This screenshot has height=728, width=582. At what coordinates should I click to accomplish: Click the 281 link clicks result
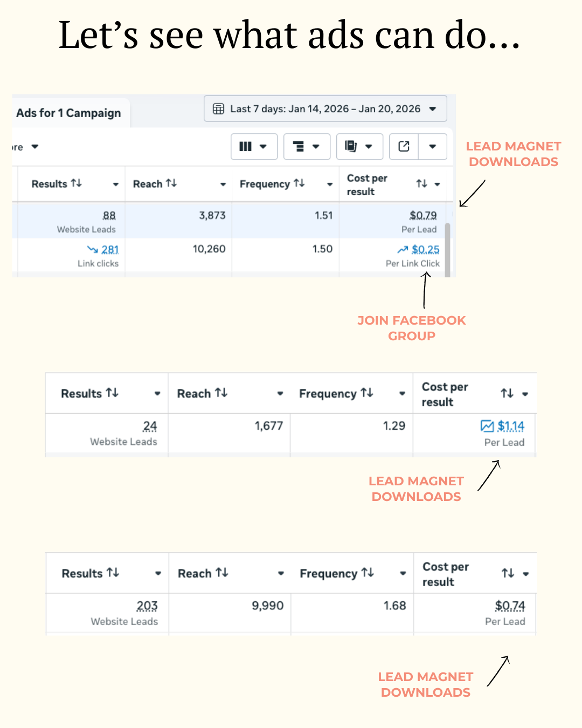[110, 250]
